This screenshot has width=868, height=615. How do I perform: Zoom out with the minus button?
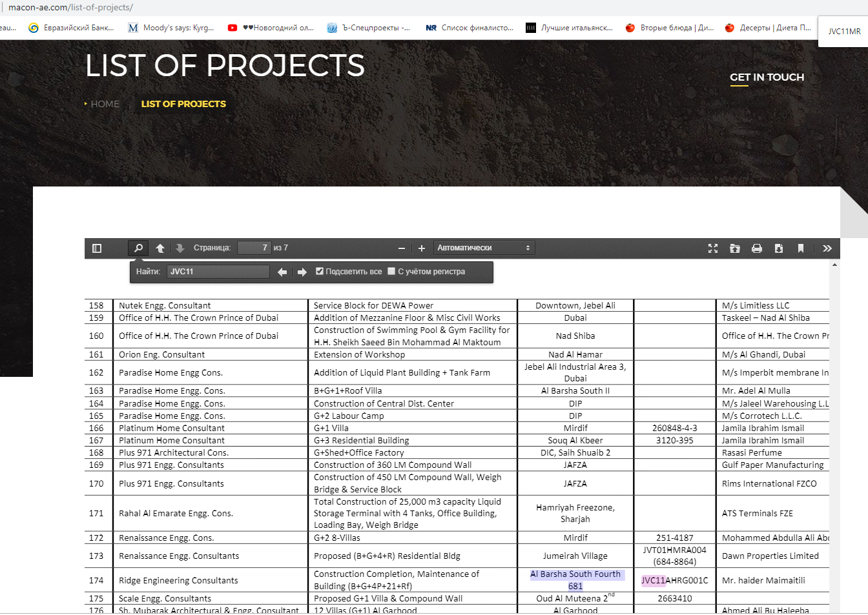pos(402,248)
